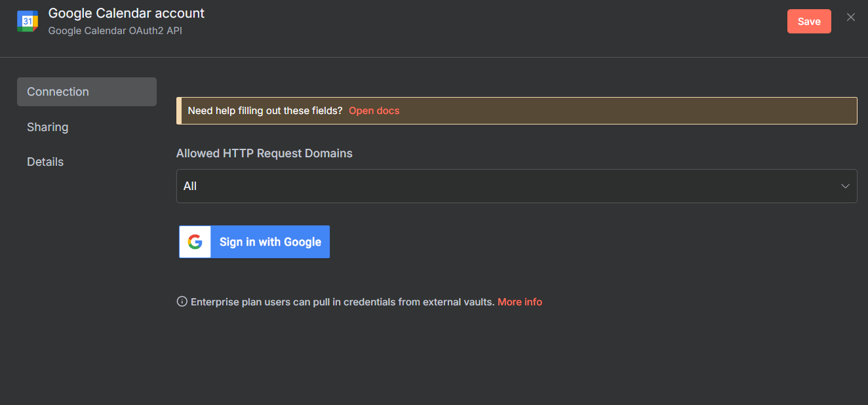Click the yellow help banner background

click(623, 111)
